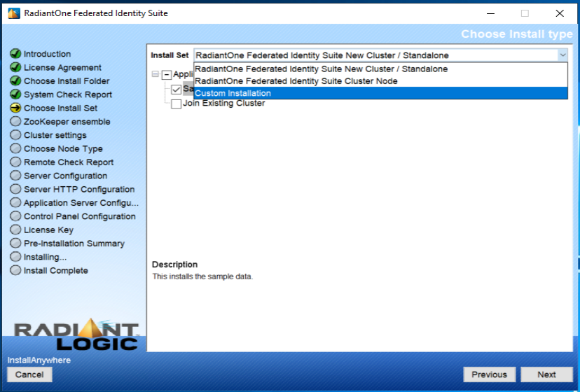Click green check icon beside License Agreement

pos(15,67)
